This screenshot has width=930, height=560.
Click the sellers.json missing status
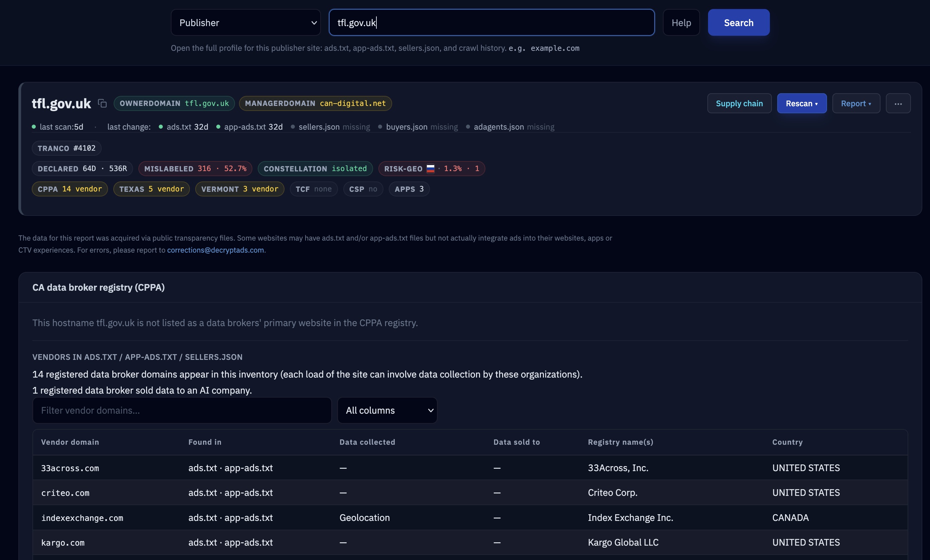click(x=331, y=127)
